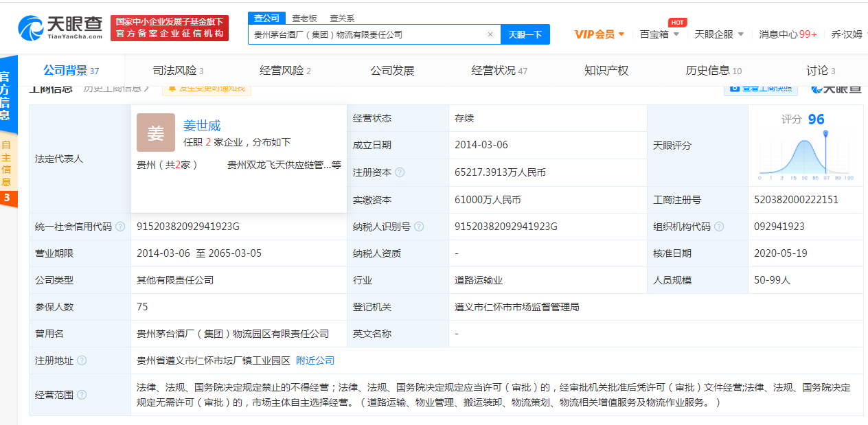Image resolution: width=868 pixels, height=425 pixels.
Task: Click the help icon next to 注册资本
Action: (400, 172)
